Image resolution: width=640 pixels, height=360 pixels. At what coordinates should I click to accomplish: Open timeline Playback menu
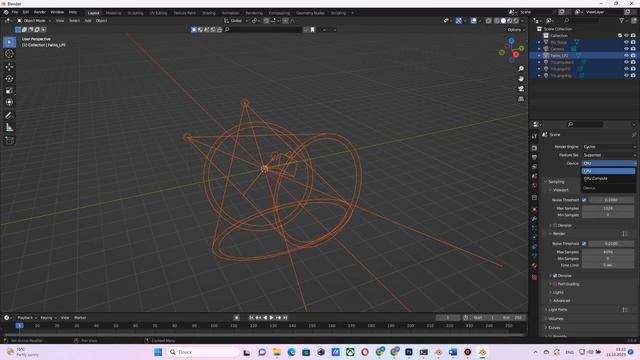(x=27, y=318)
